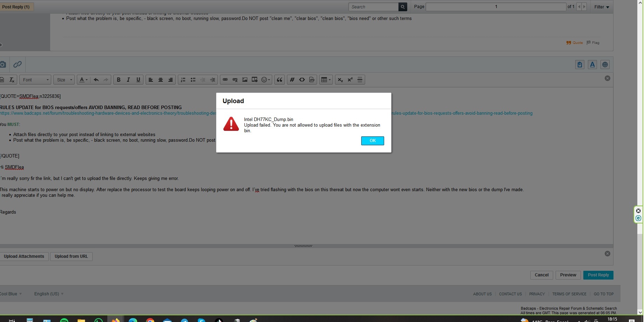
Task: Open the Size dropdown
Action: (64, 80)
